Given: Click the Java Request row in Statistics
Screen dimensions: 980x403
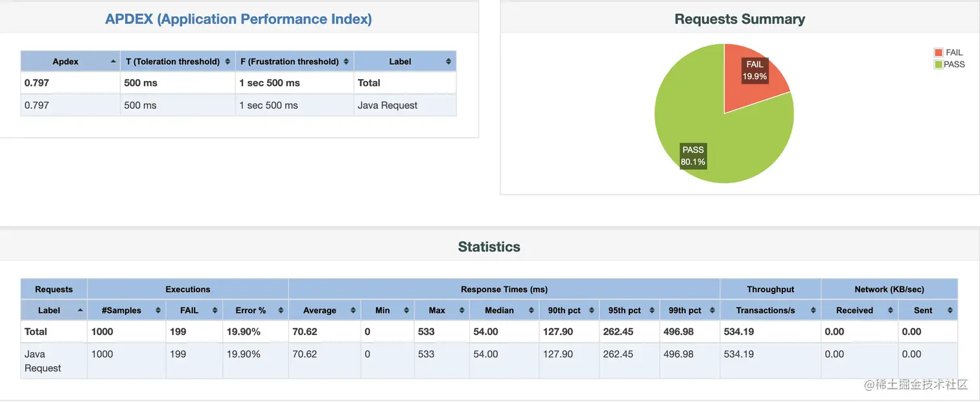Looking at the screenshot, I should pos(489,361).
